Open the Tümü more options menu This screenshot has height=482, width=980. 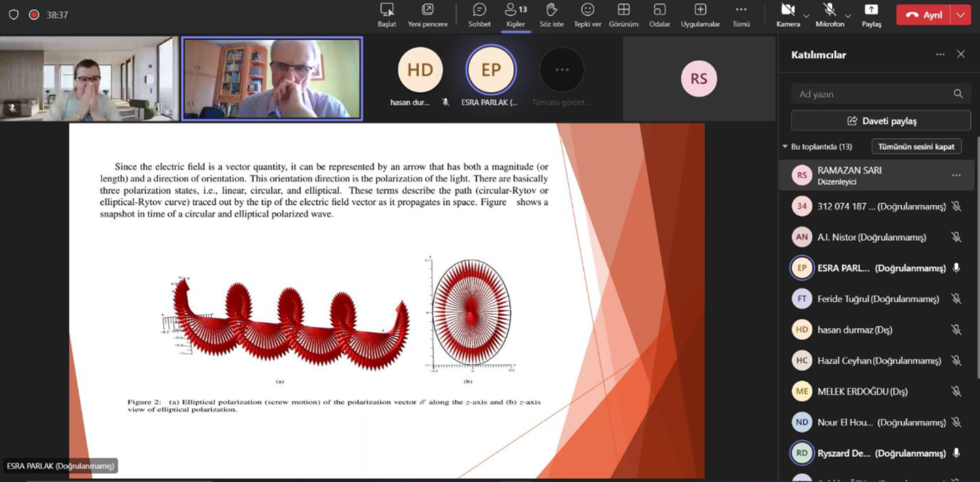[741, 10]
